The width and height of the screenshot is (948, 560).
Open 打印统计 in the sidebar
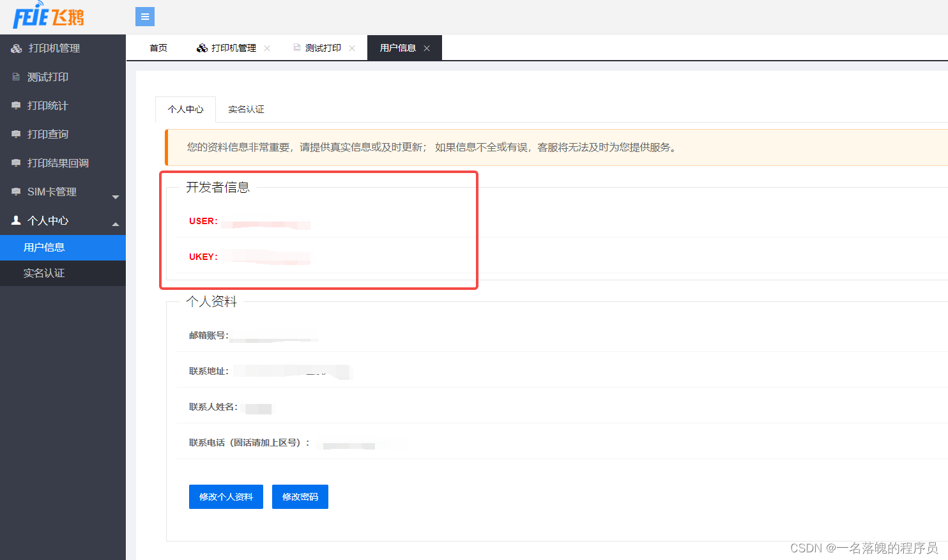click(63, 105)
